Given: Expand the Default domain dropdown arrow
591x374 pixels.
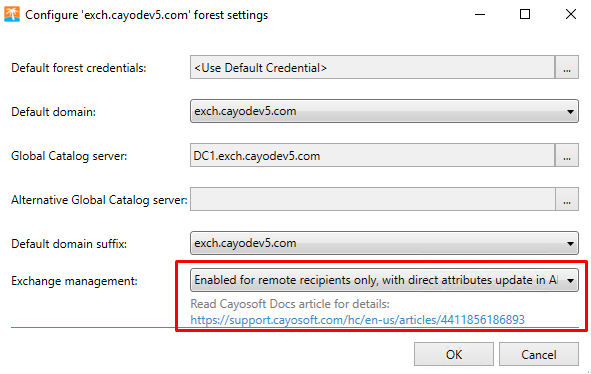Looking at the screenshot, I should (570, 112).
